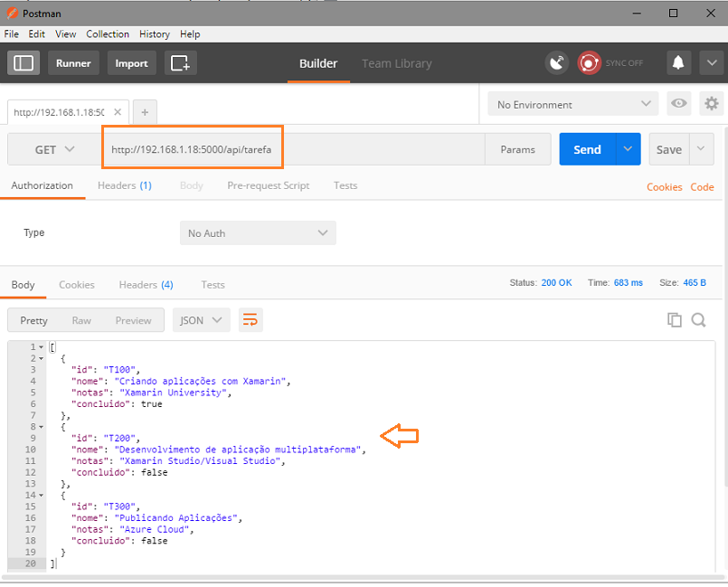Open the Edit menu

[x=37, y=33]
